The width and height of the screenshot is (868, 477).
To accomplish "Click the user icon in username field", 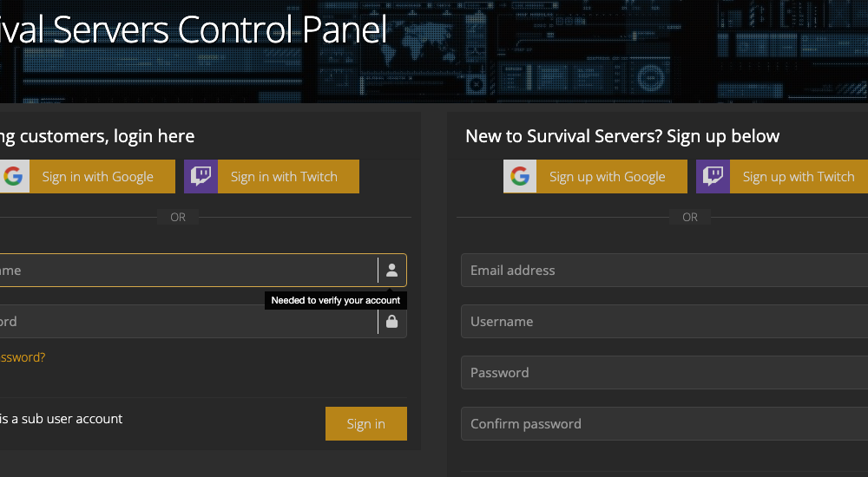I will 392,270.
